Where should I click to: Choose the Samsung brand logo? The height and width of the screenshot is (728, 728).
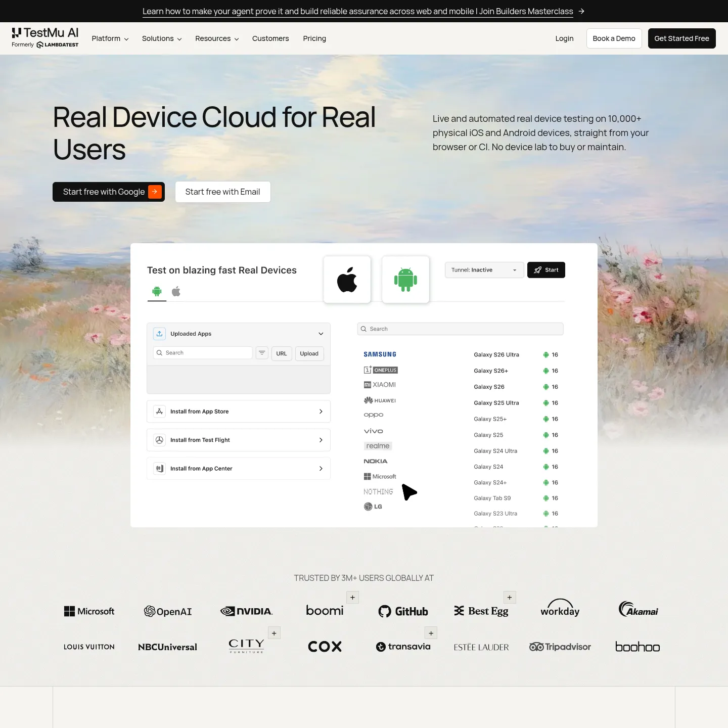coord(380,354)
